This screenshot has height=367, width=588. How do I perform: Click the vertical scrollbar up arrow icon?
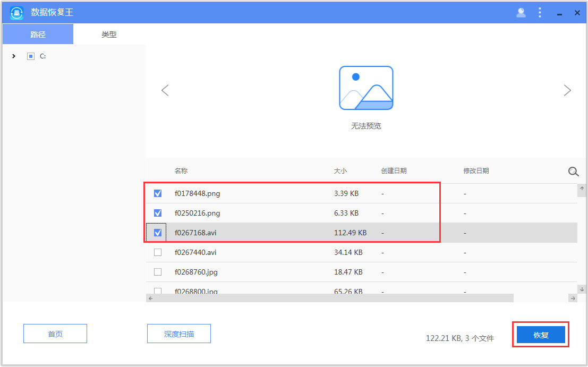(582, 189)
